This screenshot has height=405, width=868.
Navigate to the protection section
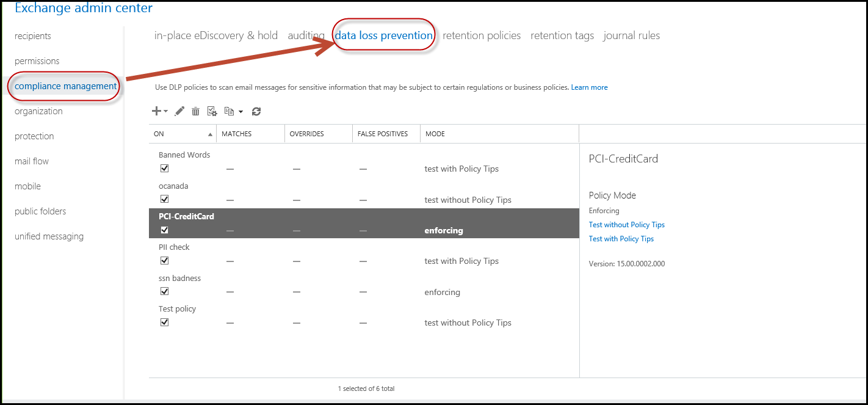coord(34,136)
